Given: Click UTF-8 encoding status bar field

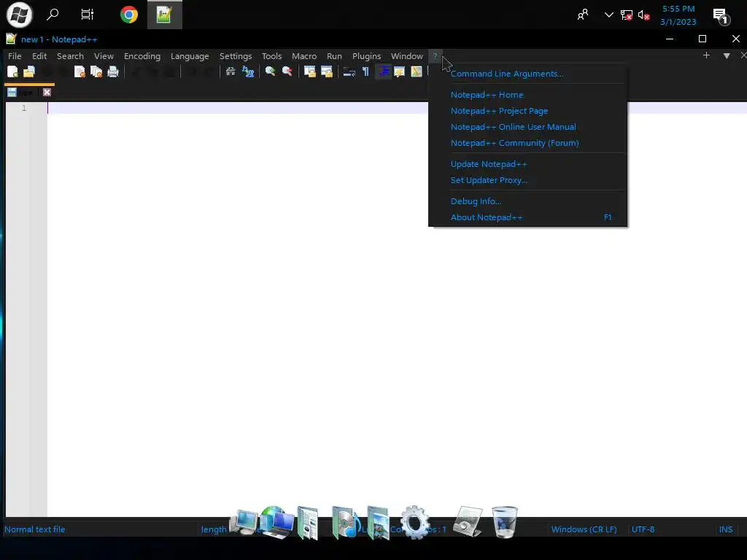Looking at the screenshot, I should click(643, 529).
